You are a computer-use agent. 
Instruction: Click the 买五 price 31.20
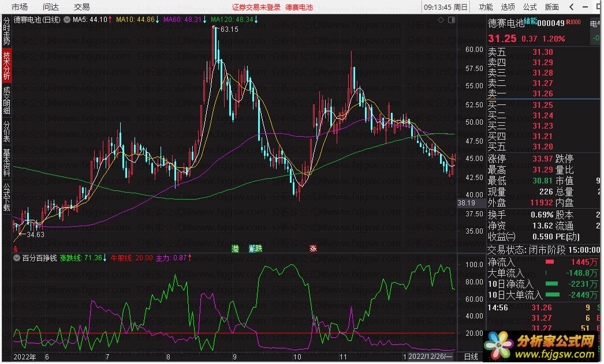coord(542,147)
